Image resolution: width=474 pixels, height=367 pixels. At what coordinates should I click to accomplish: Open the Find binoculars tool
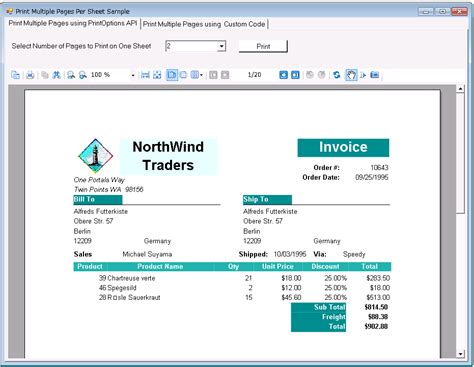pyautogui.click(x=56, y=75)
